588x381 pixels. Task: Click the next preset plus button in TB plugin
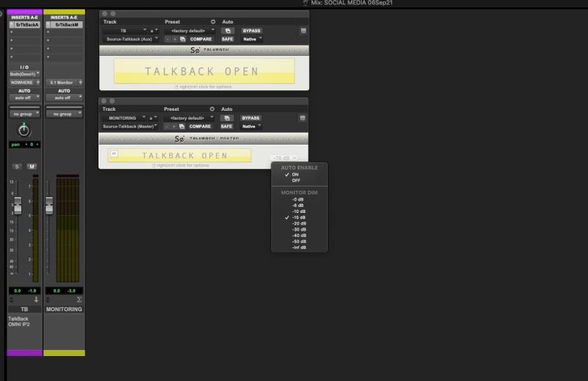pos(174,39)
